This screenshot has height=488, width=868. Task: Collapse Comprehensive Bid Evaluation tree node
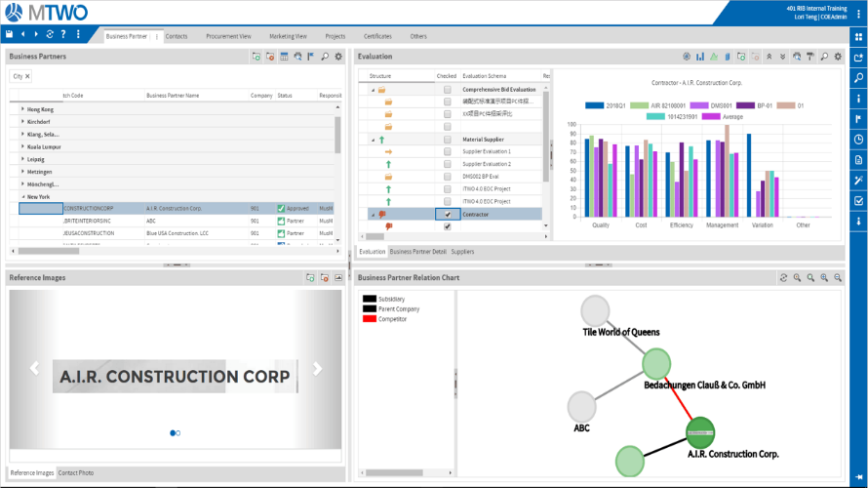tap(374, 90)
